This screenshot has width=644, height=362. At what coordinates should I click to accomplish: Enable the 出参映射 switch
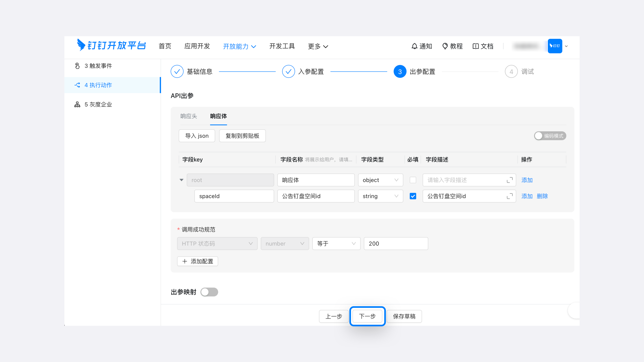click(x=209, y=292)
